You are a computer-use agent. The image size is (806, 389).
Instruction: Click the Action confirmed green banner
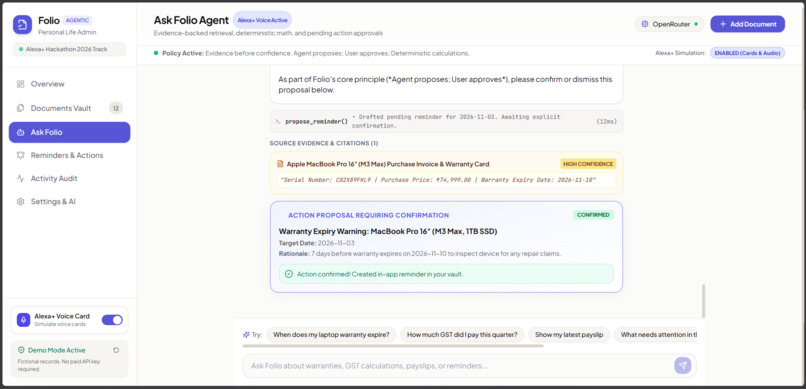tap(446, 274)
